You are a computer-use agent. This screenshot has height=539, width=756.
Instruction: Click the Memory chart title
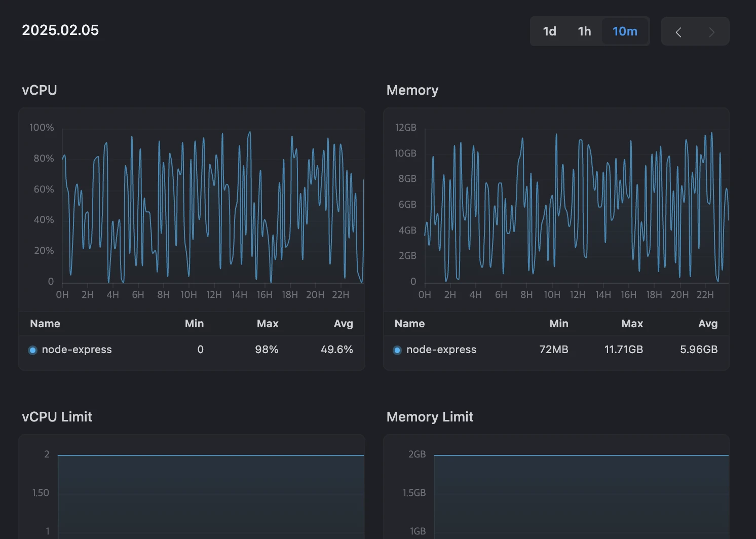coord(412,90)
